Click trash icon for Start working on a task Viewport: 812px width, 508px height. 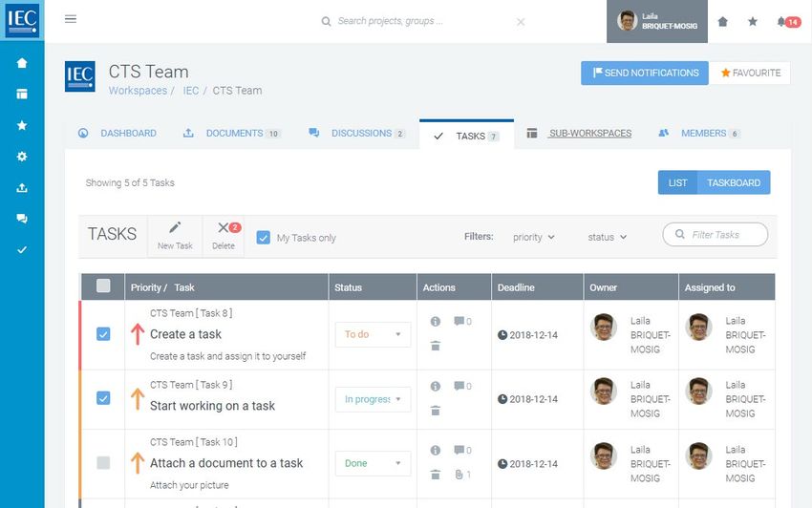pos(436,411)
